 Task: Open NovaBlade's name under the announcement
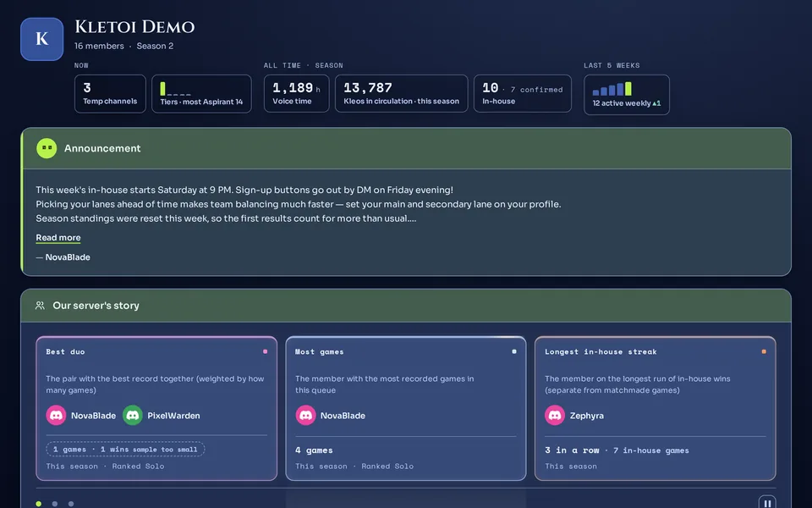point(68,257)
